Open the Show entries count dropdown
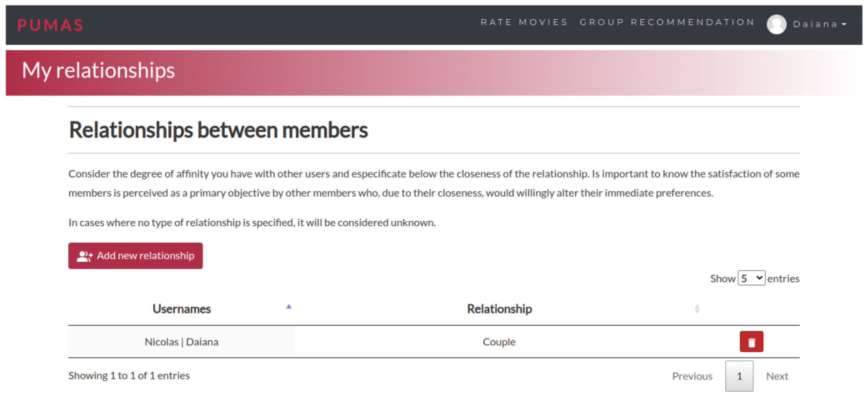The width and height of the screenshot is (868, 398). [x=751, y=278]
